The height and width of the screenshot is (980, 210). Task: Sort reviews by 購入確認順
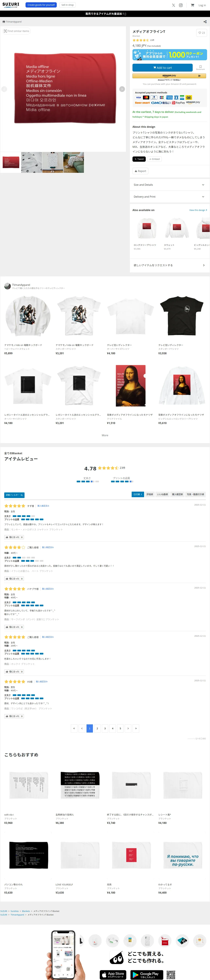(177, 494)
